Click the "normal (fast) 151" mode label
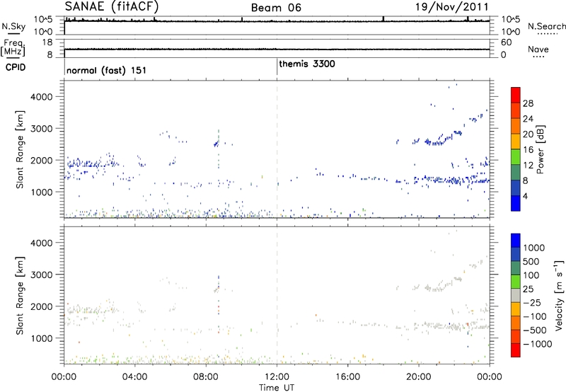Screen dimensions: 566x392 pyautogui.click(x=107, y=70)
